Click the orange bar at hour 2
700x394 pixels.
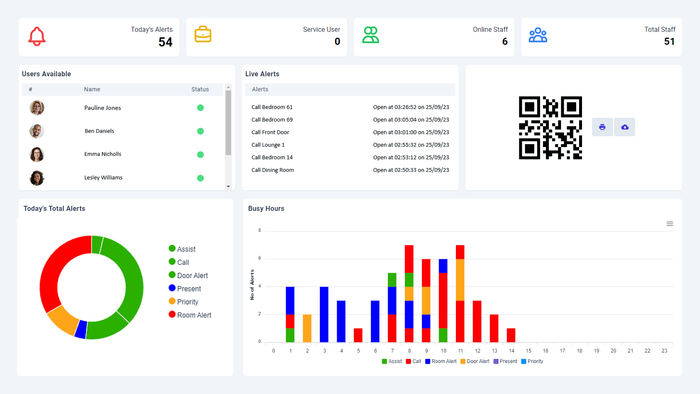[307, 328]
